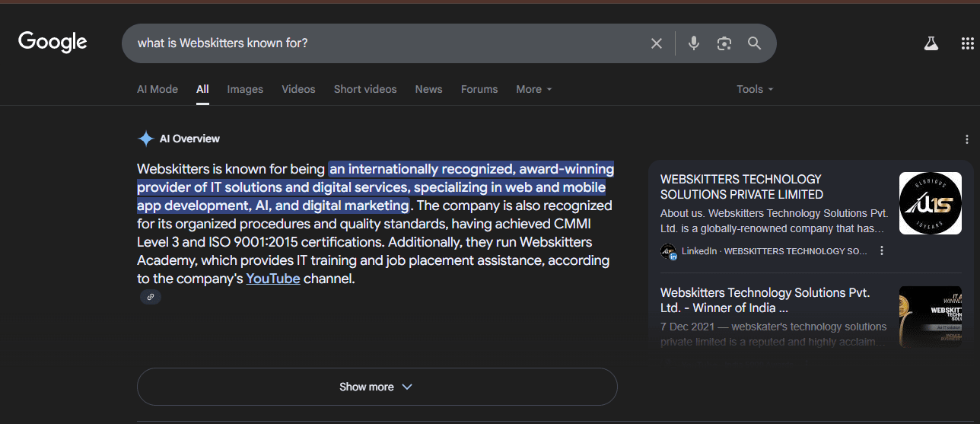980x424 pixels.
Task: Clear the search box with the X icon
Action: point(657,43)
